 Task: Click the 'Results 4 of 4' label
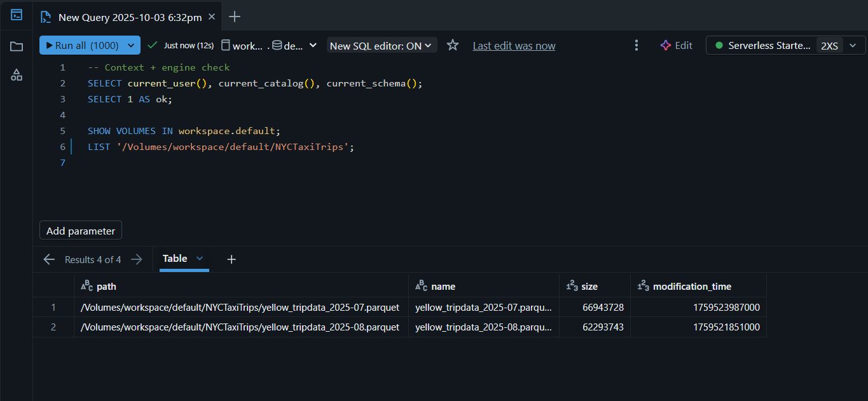click(93, 259)
